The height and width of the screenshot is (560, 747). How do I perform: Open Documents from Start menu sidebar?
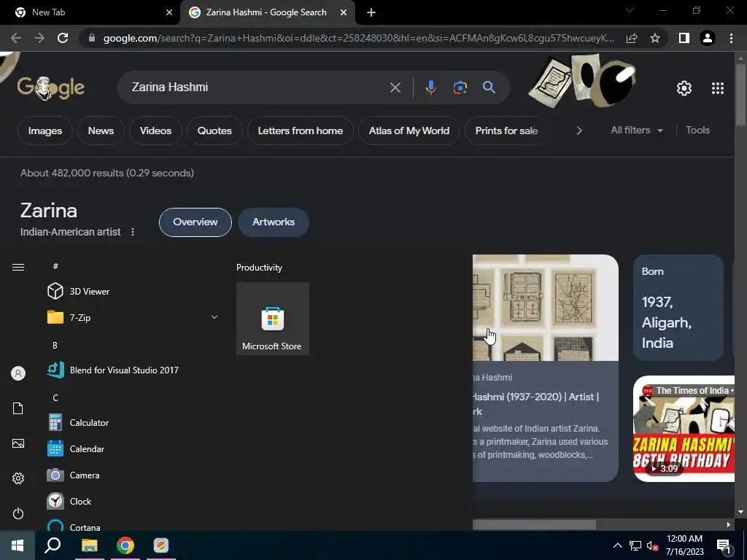(x=18, y=408)
